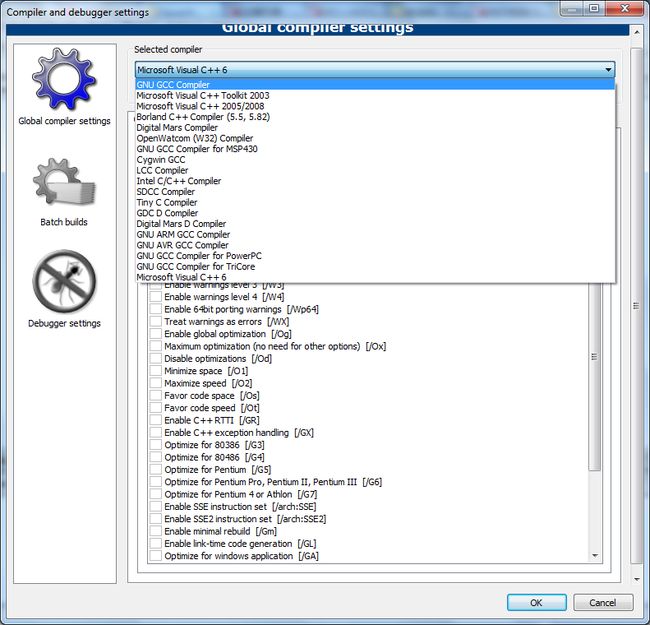
Task: Open Global compiler settings gear icon
Action: pos(64,79)
